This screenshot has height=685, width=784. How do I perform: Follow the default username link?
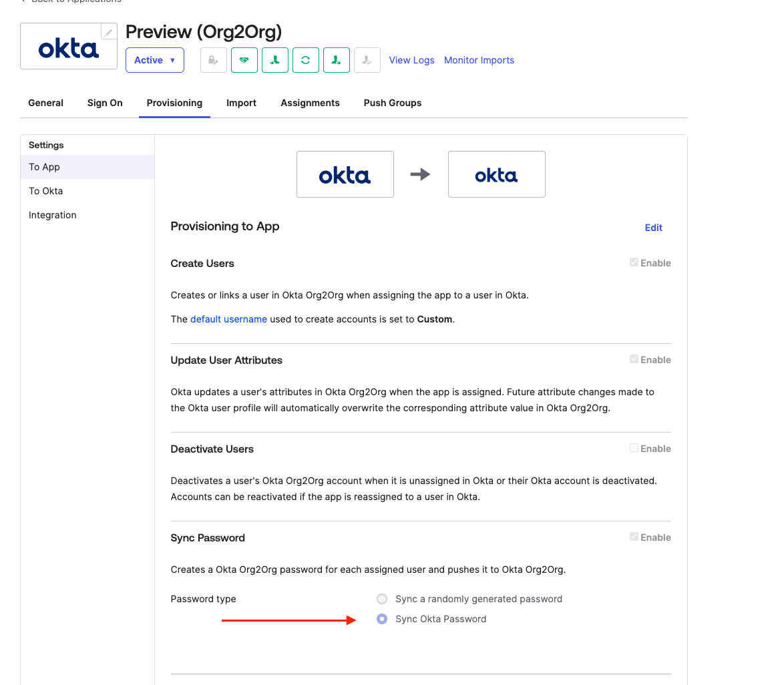[x=228, y=319]
